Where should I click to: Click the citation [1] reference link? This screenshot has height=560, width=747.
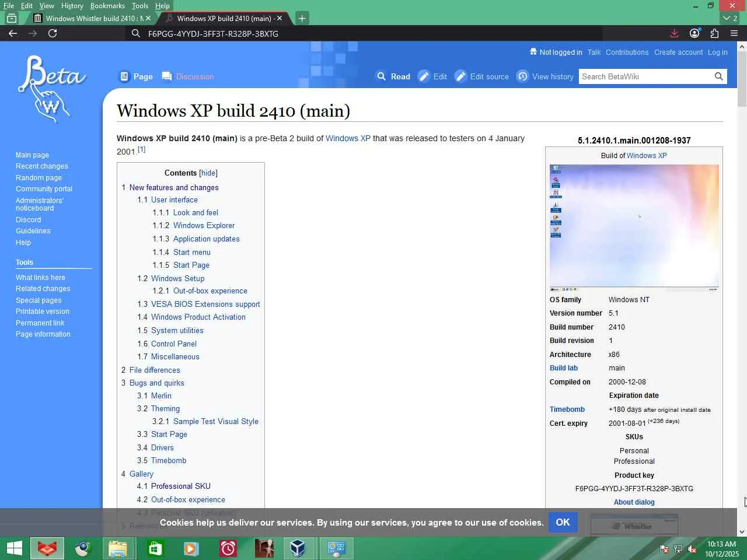click(x=141, y=149)
